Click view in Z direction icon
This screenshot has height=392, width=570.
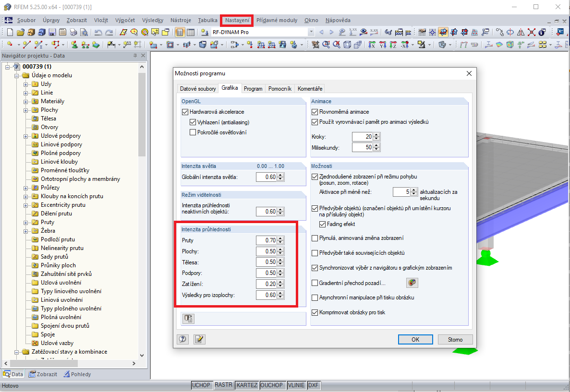click(x=393, y=44)
